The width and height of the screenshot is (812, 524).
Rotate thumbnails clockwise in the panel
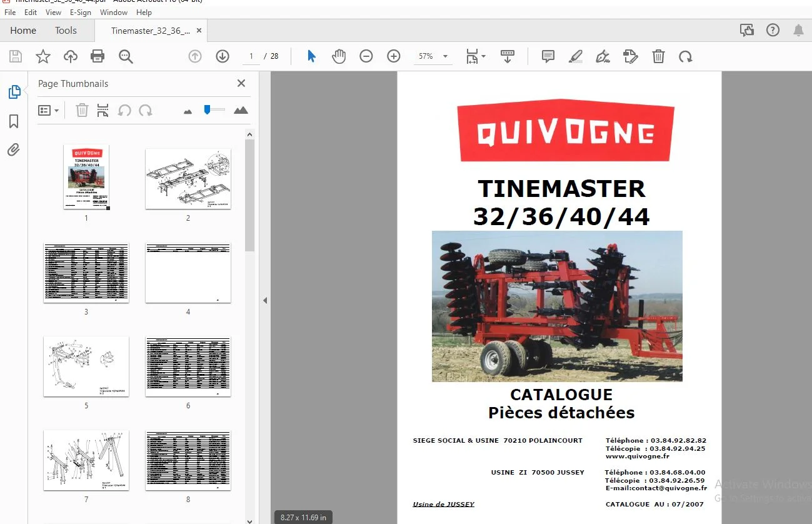pyautogui.click(x=146, y=111)
